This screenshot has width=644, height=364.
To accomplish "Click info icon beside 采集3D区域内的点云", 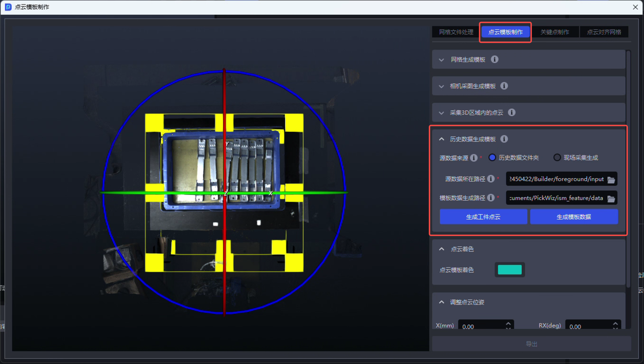I will click(x=512, y=113).
